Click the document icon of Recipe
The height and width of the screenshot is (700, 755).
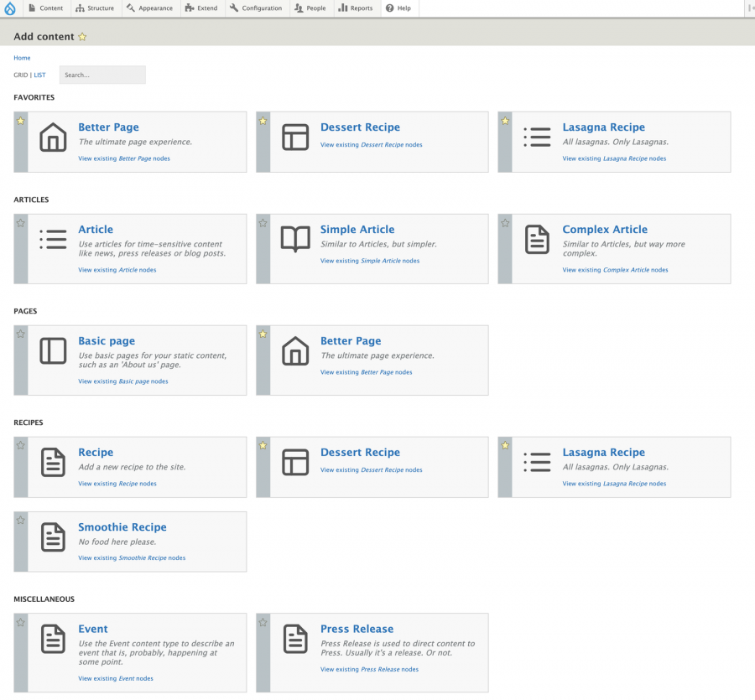pos(53,463)
